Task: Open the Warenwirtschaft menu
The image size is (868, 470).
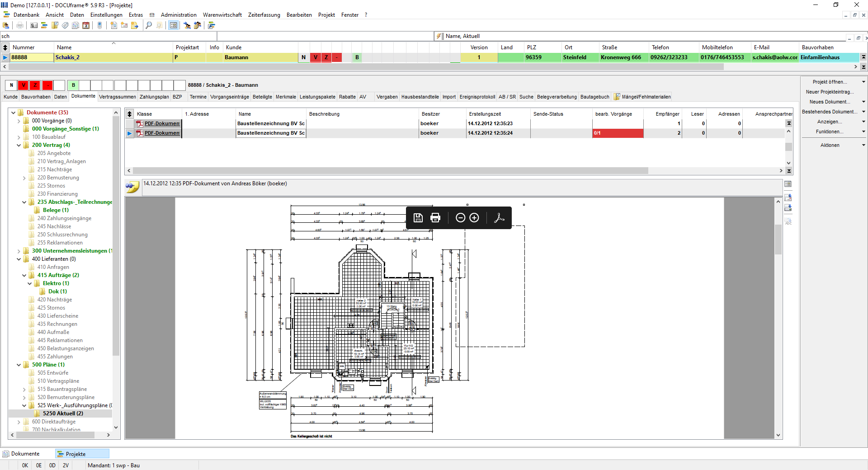Action: pos(222,15)
